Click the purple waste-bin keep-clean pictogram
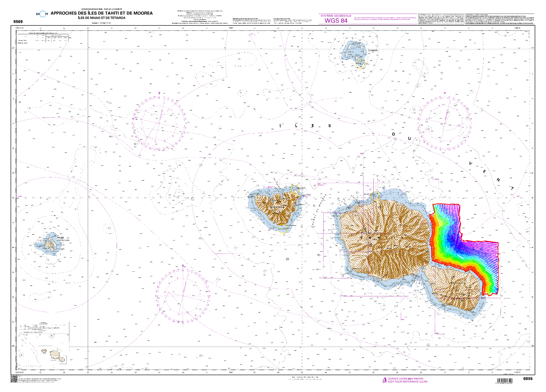The width and height of the screenshot is (546, 392). (384, 380)
